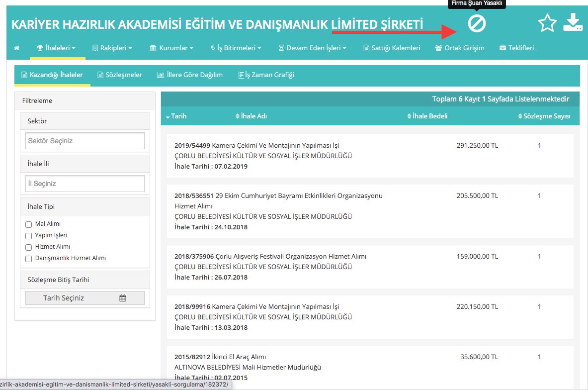Image resolution: width=588 pixels, height=390 pixels.
Task: Open the İhaleleri dropdown menu
Action: coord(56,48)
